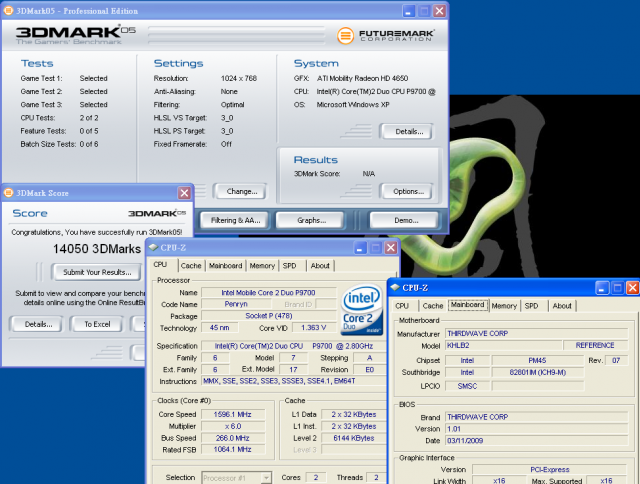Click the Penryn code name value
Image resolution: width=640 pixels, height=484 pixels.
[236, 304]
